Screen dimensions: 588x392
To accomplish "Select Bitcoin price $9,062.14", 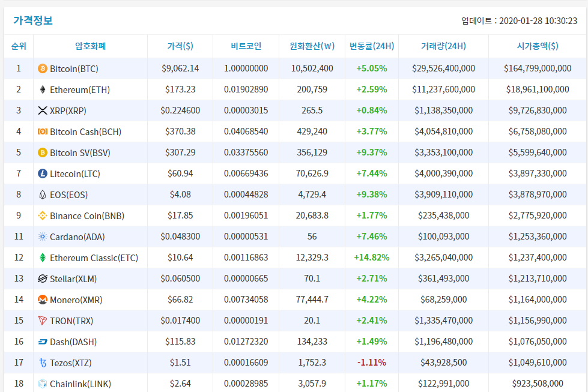I will coord(180,68).
